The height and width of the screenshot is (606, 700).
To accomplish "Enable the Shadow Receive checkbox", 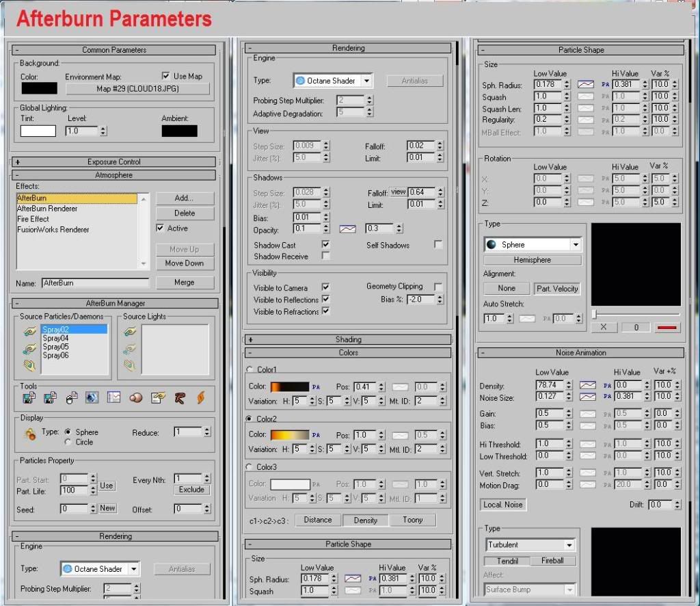I will [x=325, y=256].
